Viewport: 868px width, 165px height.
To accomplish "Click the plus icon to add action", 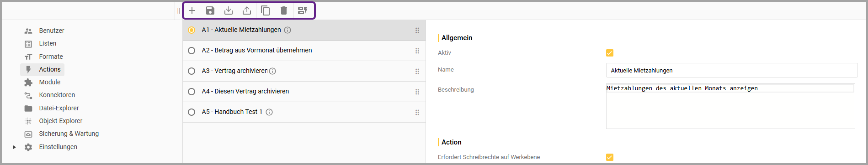I will pyautogui.click(x=192, y=10).
